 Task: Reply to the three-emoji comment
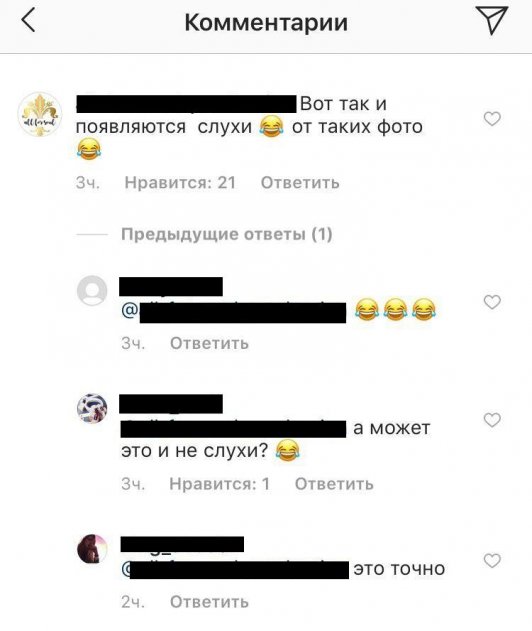click(x=209, y=343)
